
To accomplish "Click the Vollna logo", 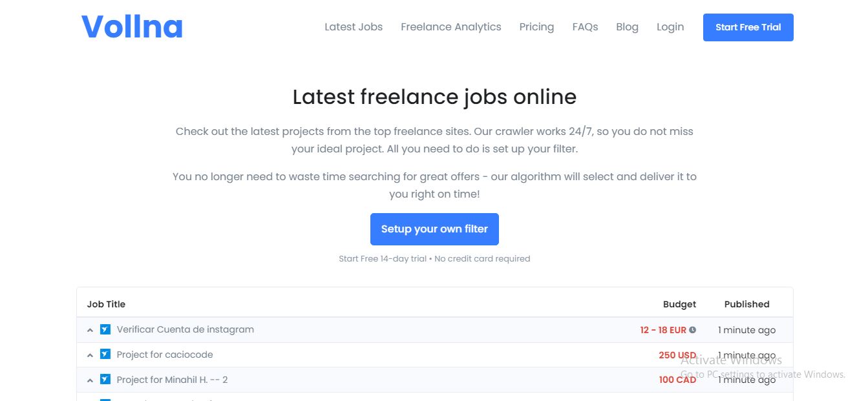I will [x=132, y=27].
